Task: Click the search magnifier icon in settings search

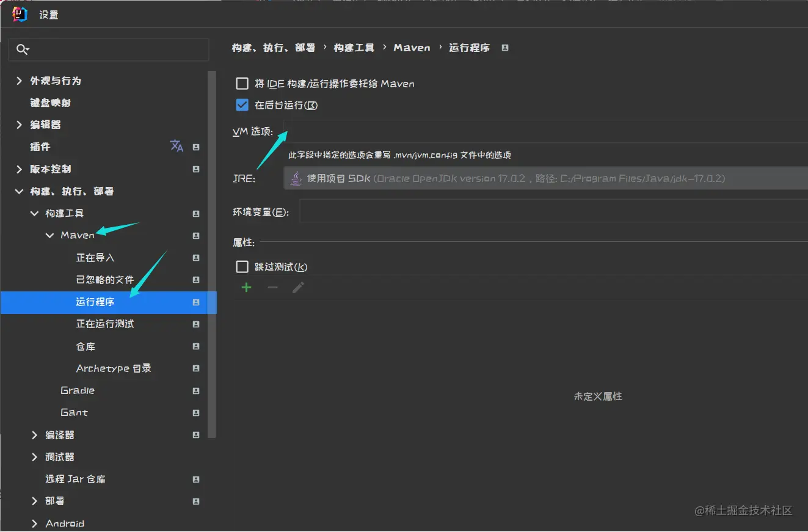Action: click(23, 49)
